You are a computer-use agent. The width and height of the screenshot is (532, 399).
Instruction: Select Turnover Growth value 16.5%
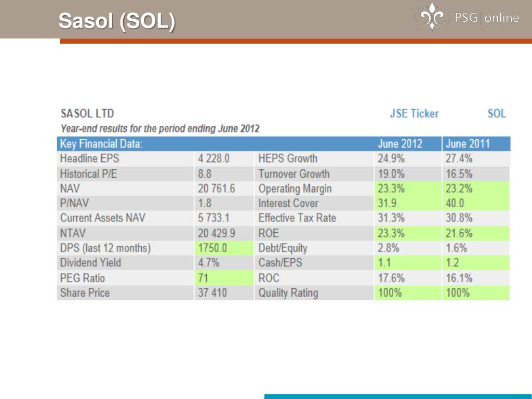click(459, 174)
